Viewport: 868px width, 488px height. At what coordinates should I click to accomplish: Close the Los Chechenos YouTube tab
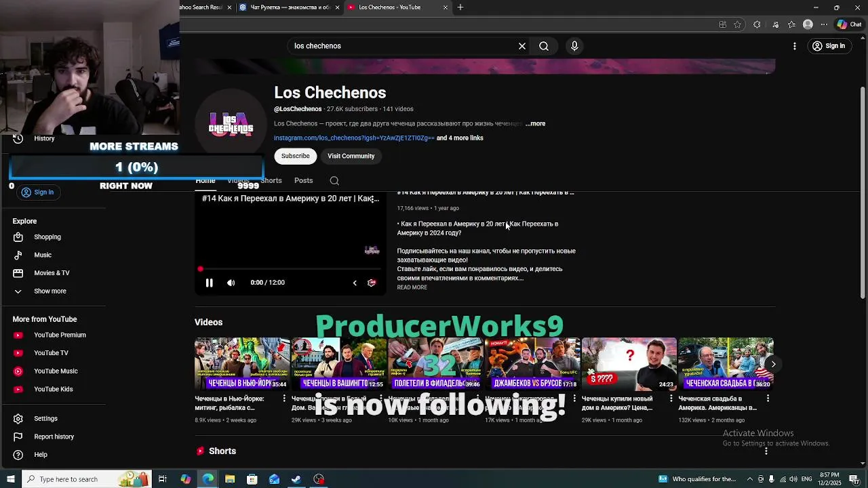[446, 7]
